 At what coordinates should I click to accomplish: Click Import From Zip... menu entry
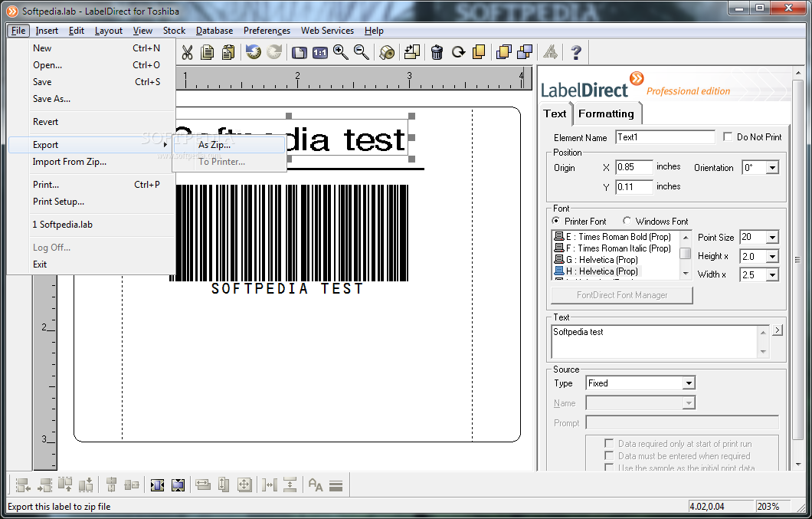(70, 162)
